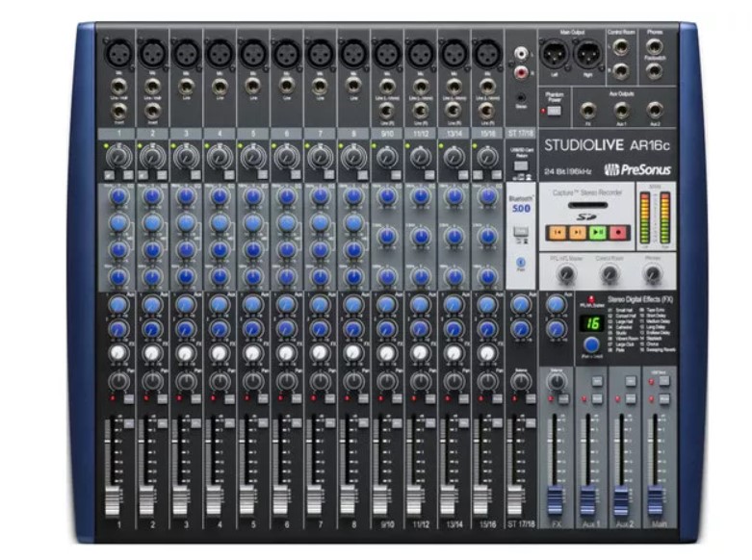Click the Aux 2 send knob on channel 2
Screen dimensions: 752x560
click(152, 329)
